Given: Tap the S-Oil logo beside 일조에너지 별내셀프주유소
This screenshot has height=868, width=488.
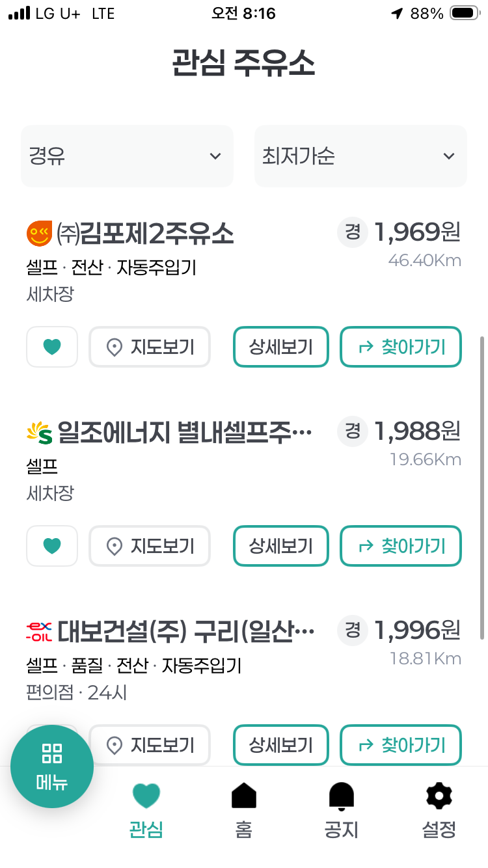Looking at the screenshot, I should click(39, 433).
